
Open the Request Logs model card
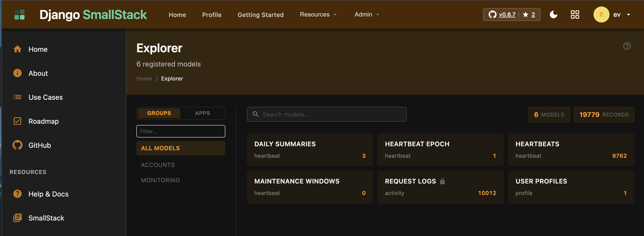[440, 187]
